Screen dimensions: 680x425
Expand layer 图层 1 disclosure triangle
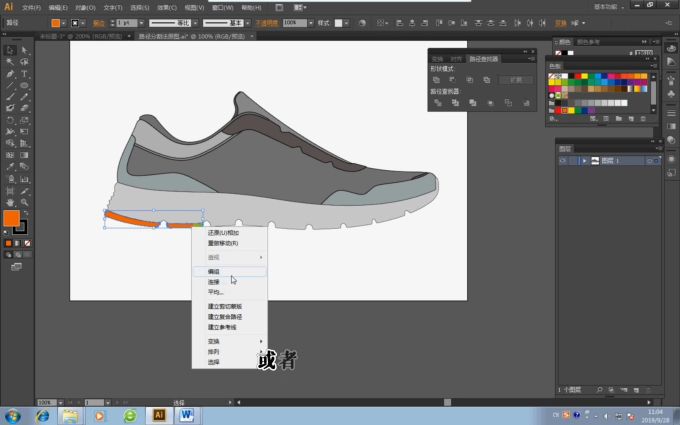[584, 161]
